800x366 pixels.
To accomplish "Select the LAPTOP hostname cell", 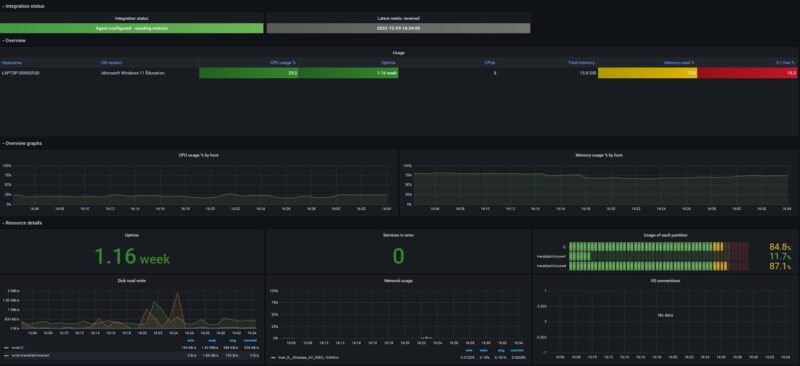I will coord(21,73).
